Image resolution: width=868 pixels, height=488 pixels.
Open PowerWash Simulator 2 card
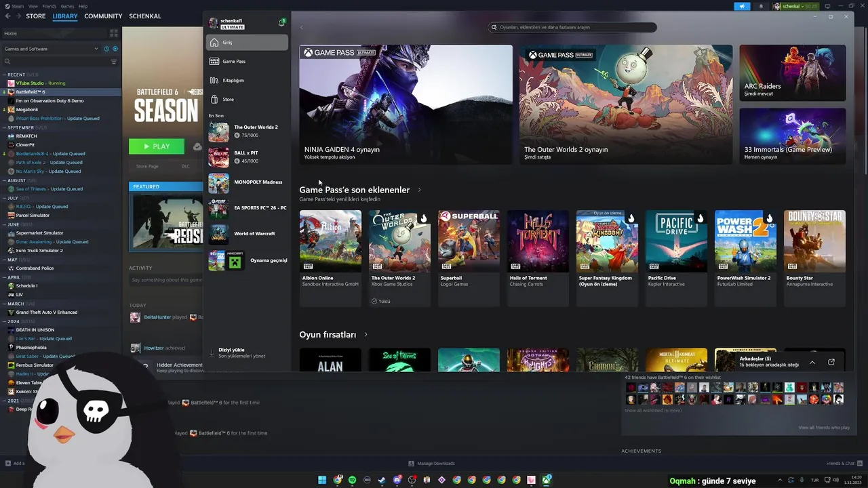point(745,258)
